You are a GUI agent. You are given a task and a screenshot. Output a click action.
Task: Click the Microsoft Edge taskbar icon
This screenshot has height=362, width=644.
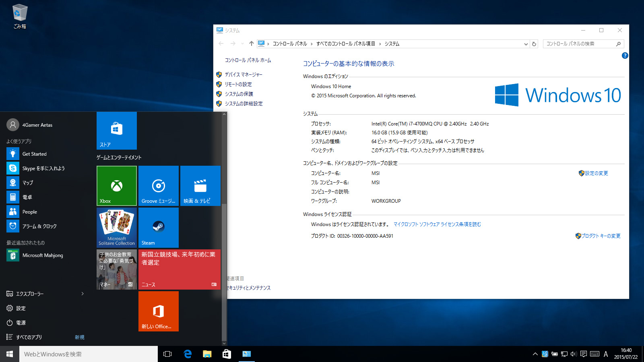coord(188,354)
